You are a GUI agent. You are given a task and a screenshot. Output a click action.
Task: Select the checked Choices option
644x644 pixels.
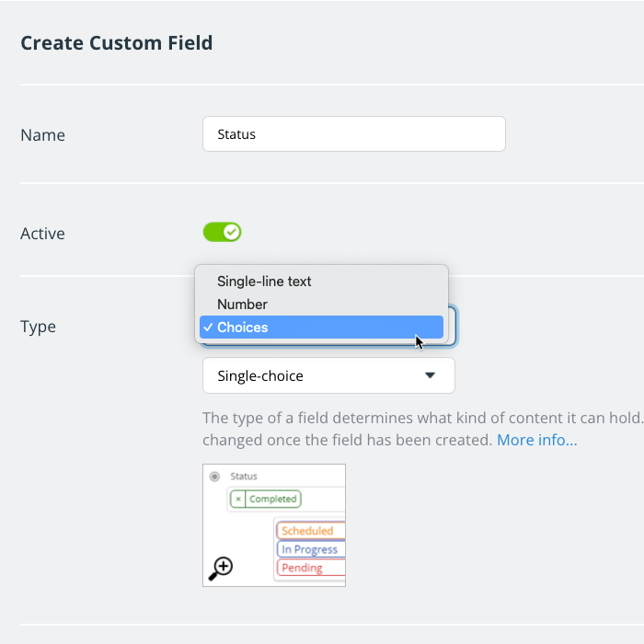(243, 327)
